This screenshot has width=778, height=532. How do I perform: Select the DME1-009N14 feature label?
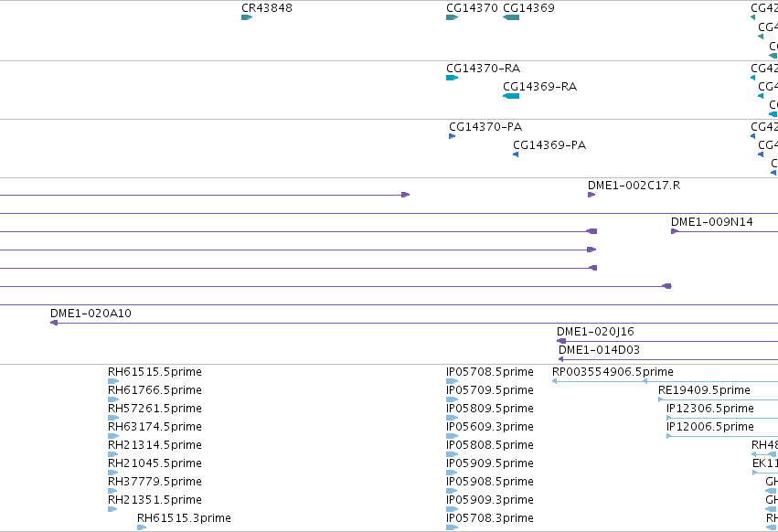pos(711,222)
